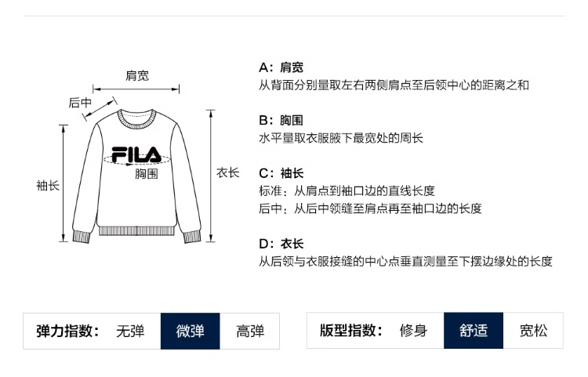Select the 微弹 elasticity option
Viewport: 588px width, 377px height.
pyautogui.click(x=191, y=331)
